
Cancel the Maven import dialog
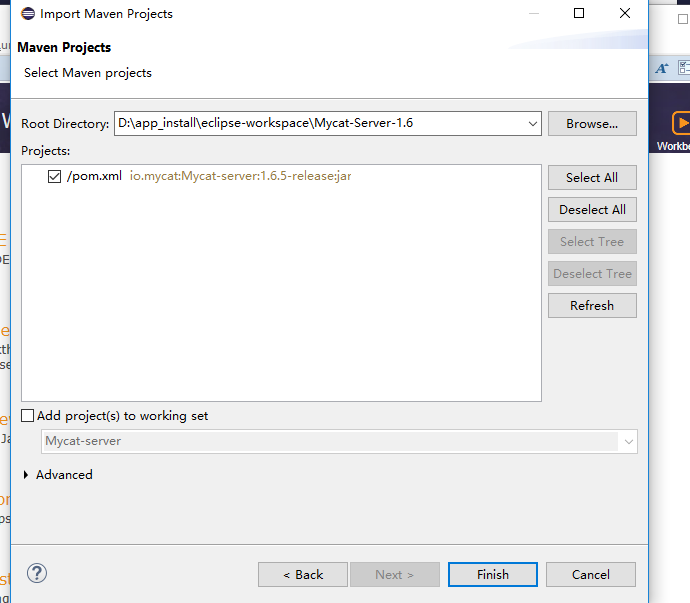tap(591, 575)
